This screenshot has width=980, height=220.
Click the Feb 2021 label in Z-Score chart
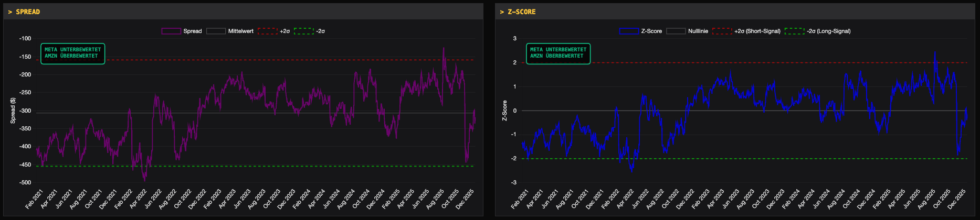click(x=520, y=200)
